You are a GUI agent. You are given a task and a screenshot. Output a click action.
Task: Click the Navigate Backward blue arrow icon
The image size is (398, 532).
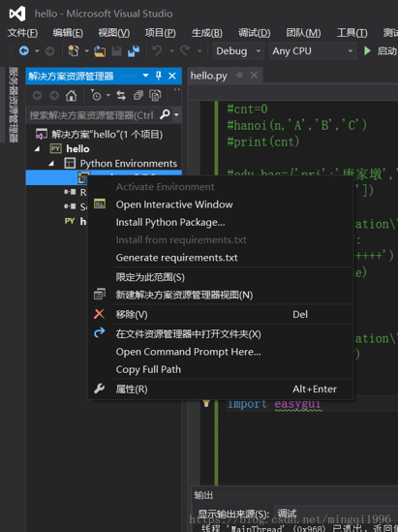(24, 51)
